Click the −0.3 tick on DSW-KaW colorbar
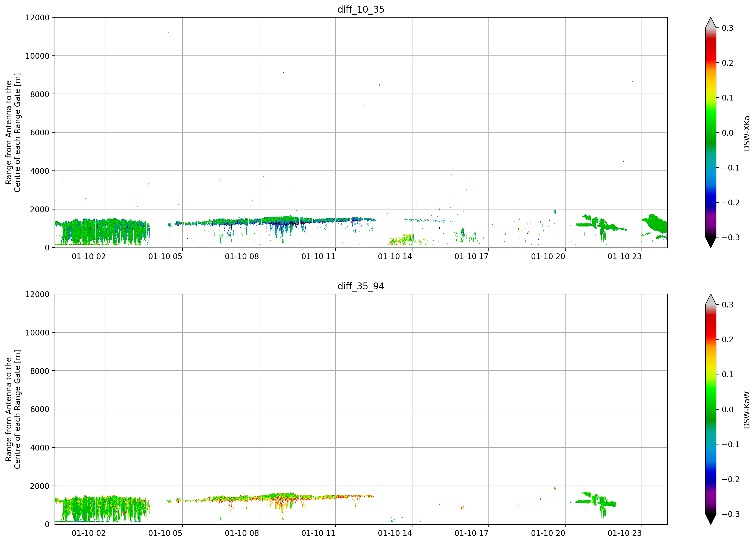Image resolution: width=756 pixels, height=543 pixels. pyautogui.click(x=731, y=514)
